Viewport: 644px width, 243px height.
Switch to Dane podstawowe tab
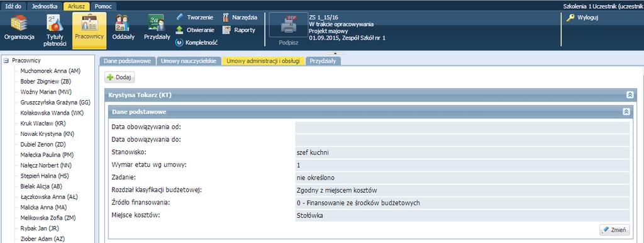tap(128, 61)
